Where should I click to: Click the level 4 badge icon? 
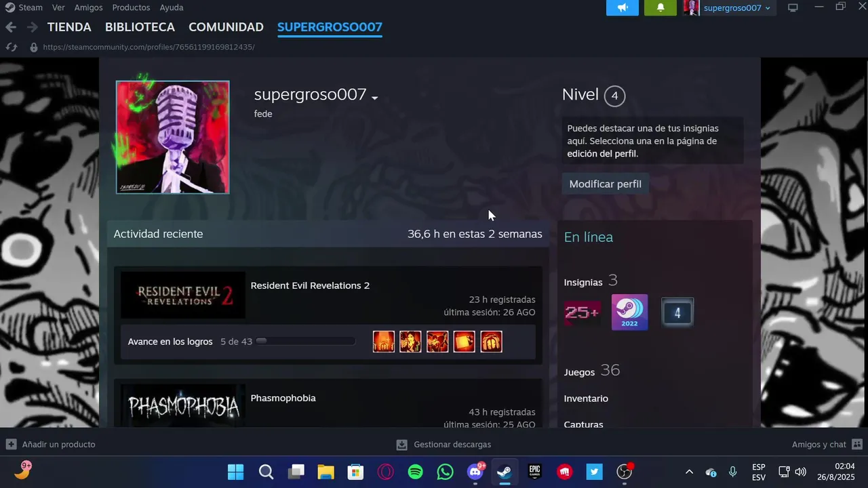pyautogui.click(x=677, y=312)
